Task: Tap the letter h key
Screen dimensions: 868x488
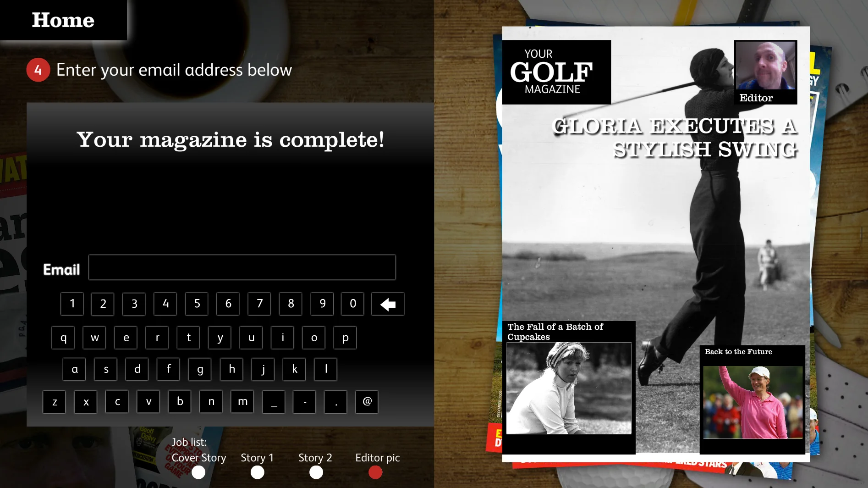Action: click(x=231, y=369)
